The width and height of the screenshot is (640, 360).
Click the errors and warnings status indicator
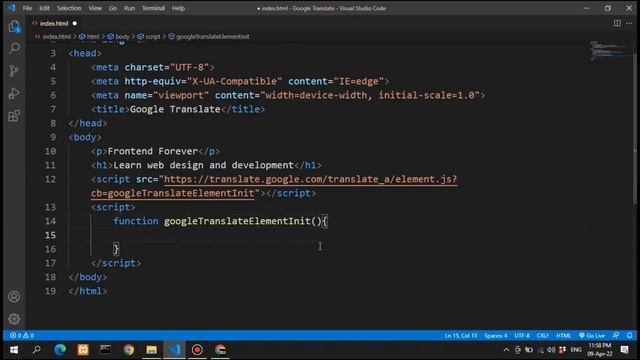22,336
